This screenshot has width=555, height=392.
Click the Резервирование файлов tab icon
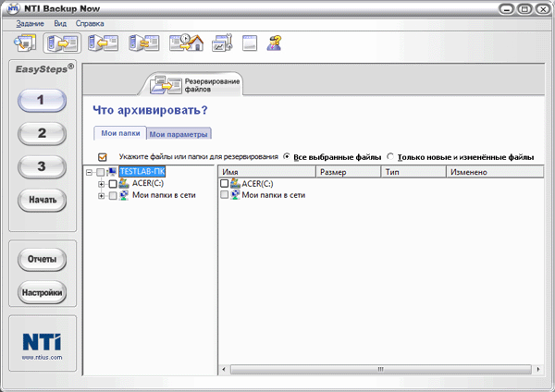[166, 85]
